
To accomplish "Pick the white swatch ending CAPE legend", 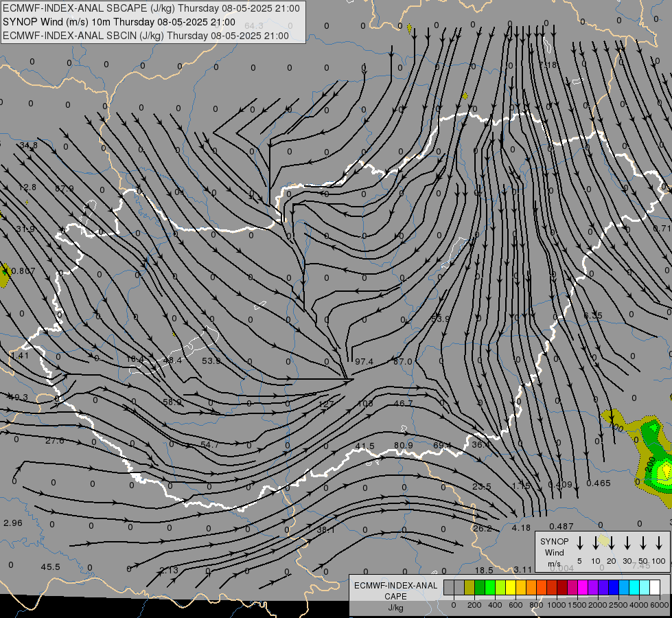I will click(x=655, y=588).
